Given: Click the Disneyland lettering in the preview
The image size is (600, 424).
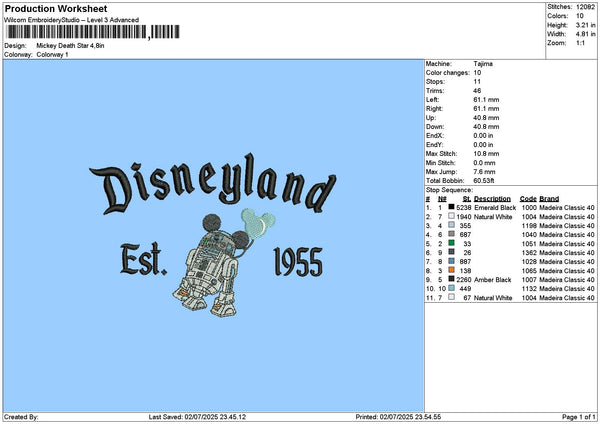Looking at the screenshot, I should point(213,184).
